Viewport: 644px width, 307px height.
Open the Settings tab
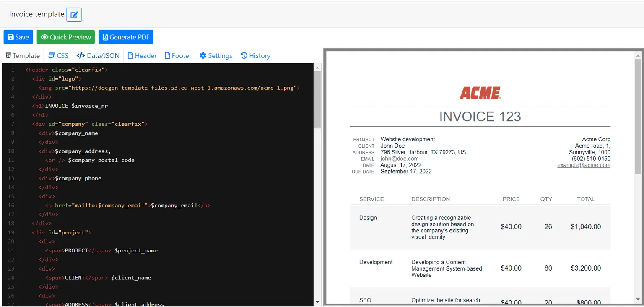pyautogui.click(x=216, y=56)
